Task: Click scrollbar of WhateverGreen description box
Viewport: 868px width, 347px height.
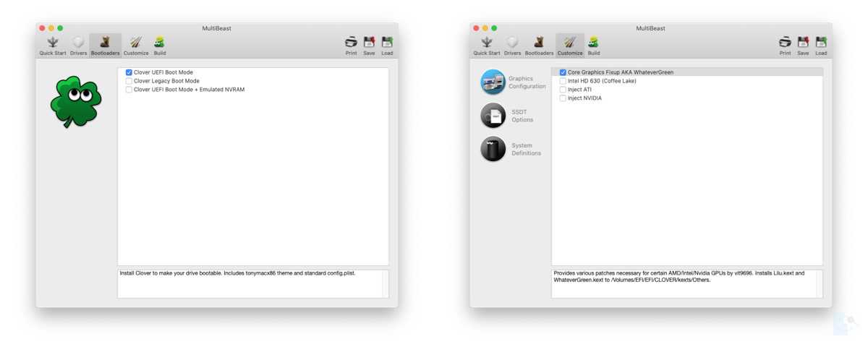Action: [819, 283]
